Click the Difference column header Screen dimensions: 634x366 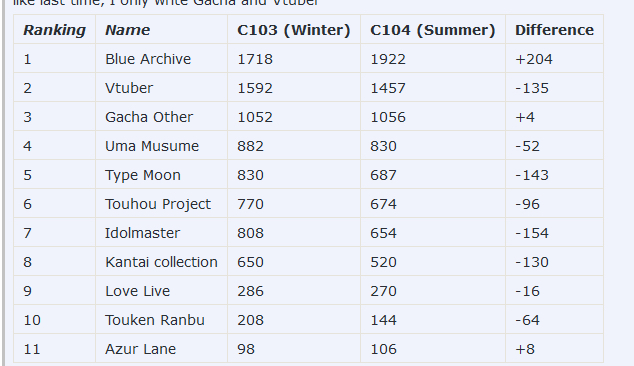click(x=554, y=30)
